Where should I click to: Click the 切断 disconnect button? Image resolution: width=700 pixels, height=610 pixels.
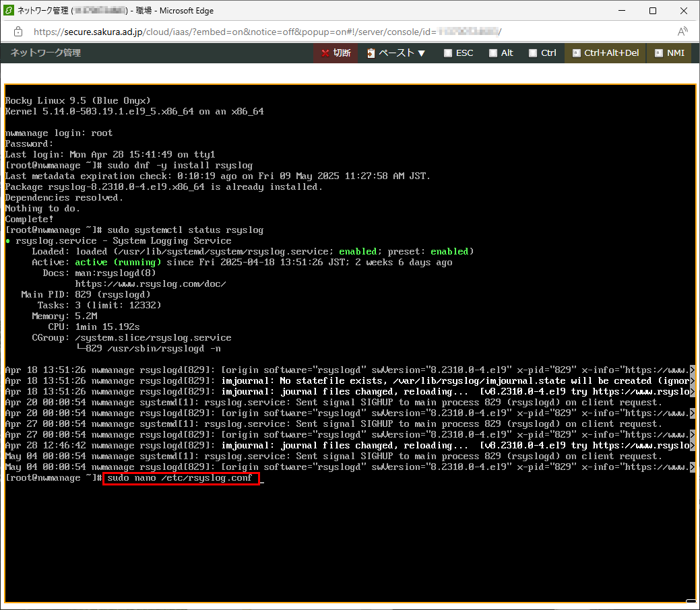336,53
